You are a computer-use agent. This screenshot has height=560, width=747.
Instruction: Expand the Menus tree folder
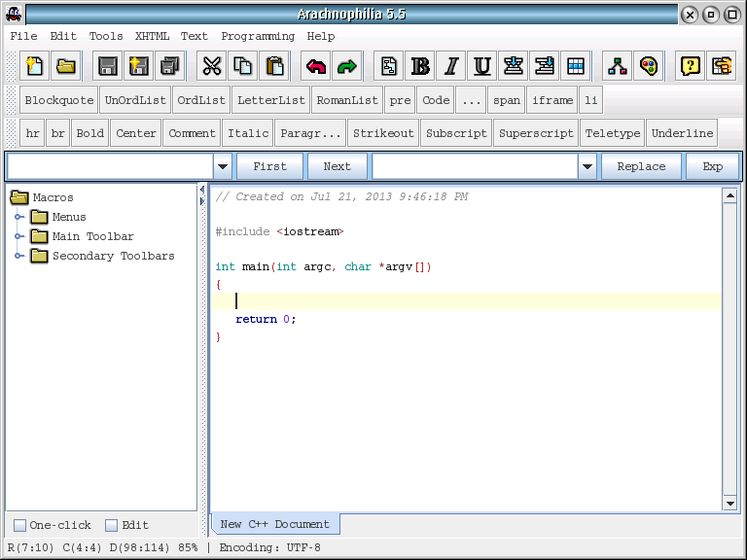19,217
